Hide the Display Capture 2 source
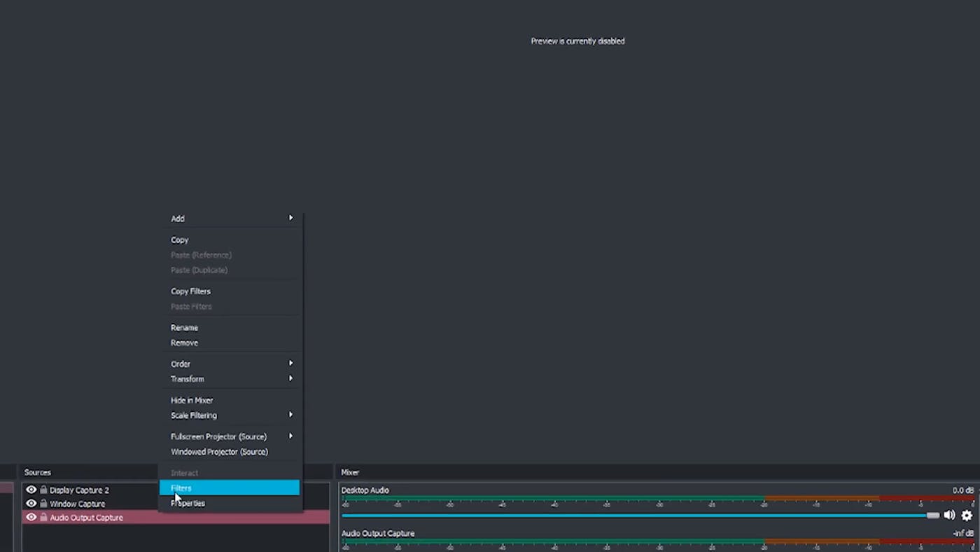Image resolution: width=980 pixels, height=552 pixels. click(31, 490)
